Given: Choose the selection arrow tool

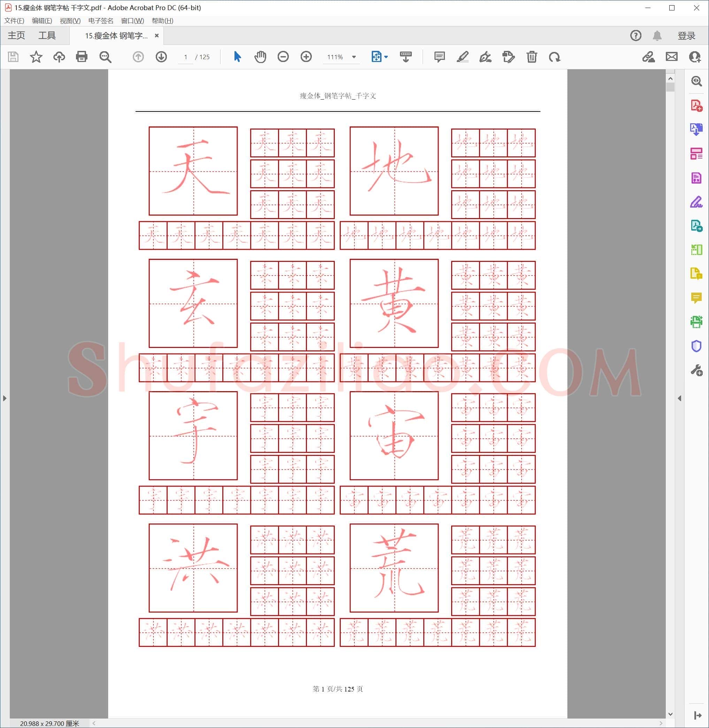Looking at the screenshot, I should click(237, 57).
